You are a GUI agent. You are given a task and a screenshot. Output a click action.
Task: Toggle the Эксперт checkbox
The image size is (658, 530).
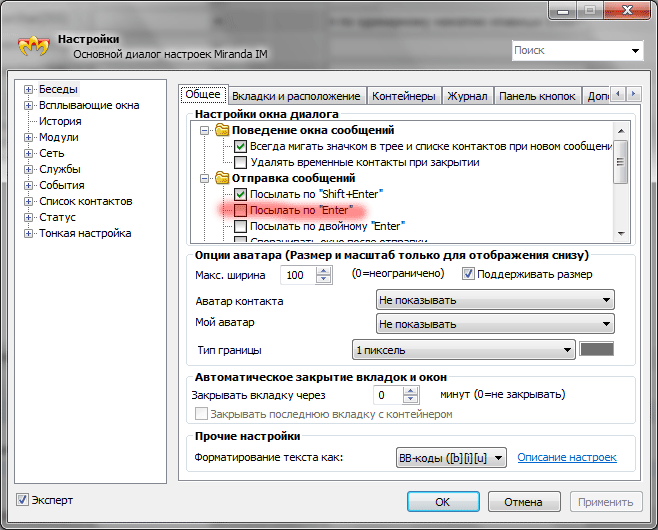coord(22,500)
